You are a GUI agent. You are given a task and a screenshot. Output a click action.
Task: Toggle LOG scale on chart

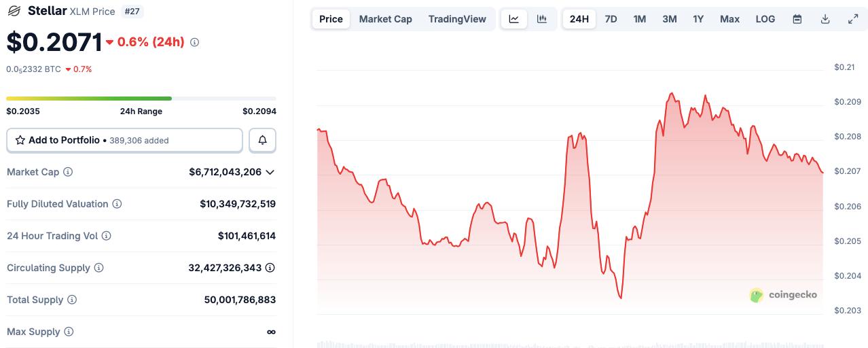tap(765, 19)
